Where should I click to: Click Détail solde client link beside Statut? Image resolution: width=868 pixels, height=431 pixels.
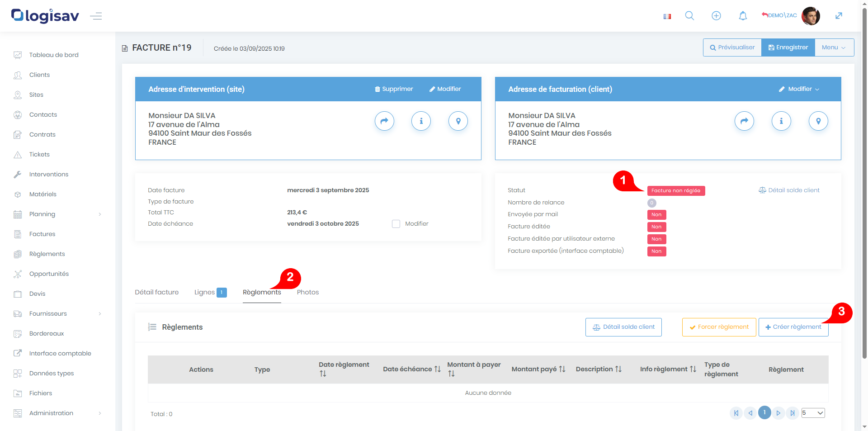point(789,190)
